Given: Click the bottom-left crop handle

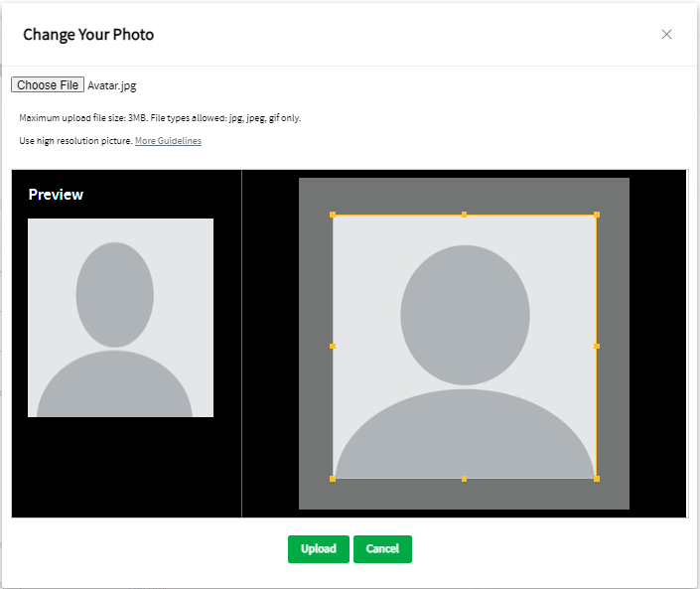Looking at the screenshot, I should 333,479.
